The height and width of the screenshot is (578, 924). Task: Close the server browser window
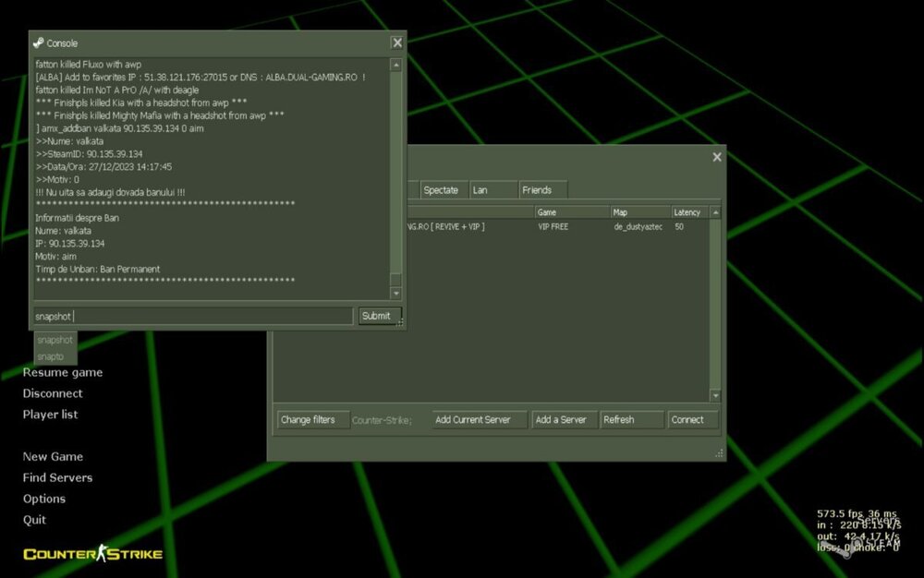pos(716,157)
